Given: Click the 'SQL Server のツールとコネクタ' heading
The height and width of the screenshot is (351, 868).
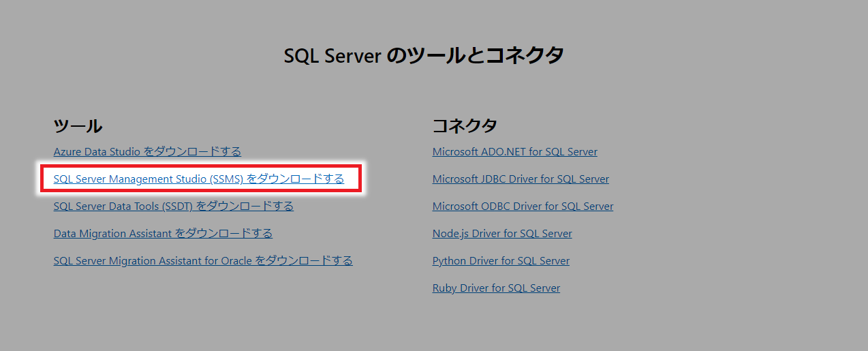Looking at the screenshot, I should pos(424,55).
